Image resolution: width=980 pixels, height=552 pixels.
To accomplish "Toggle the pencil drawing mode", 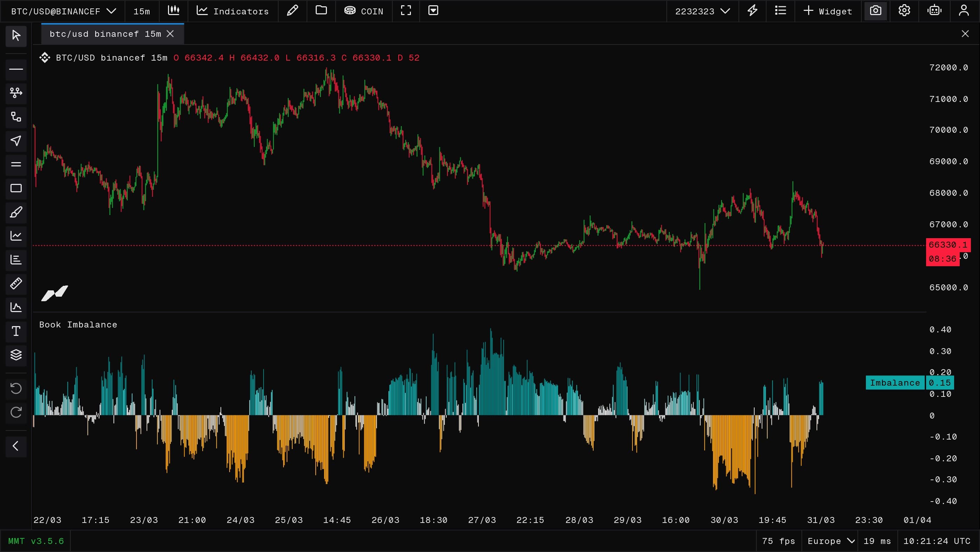I will (x=293, y=11).
